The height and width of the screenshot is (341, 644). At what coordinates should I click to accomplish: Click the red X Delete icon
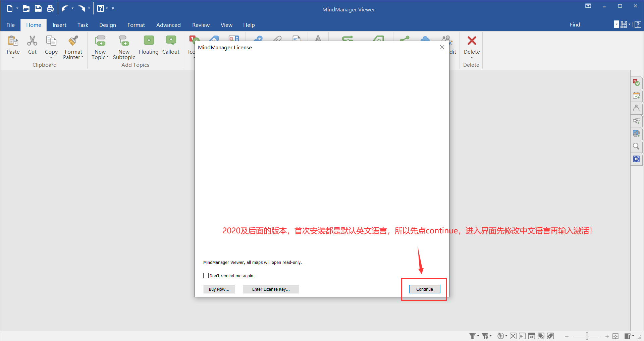[x=472, y=41]
